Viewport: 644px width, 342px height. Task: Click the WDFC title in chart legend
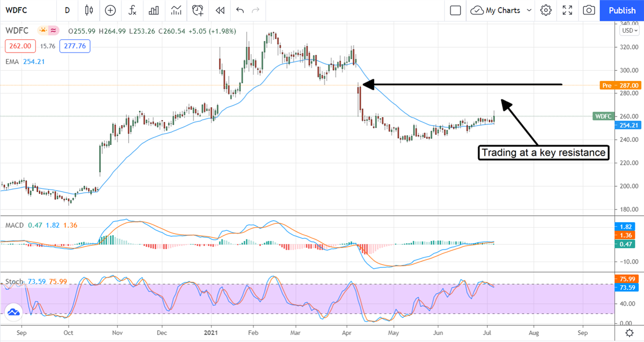(17, 31)
